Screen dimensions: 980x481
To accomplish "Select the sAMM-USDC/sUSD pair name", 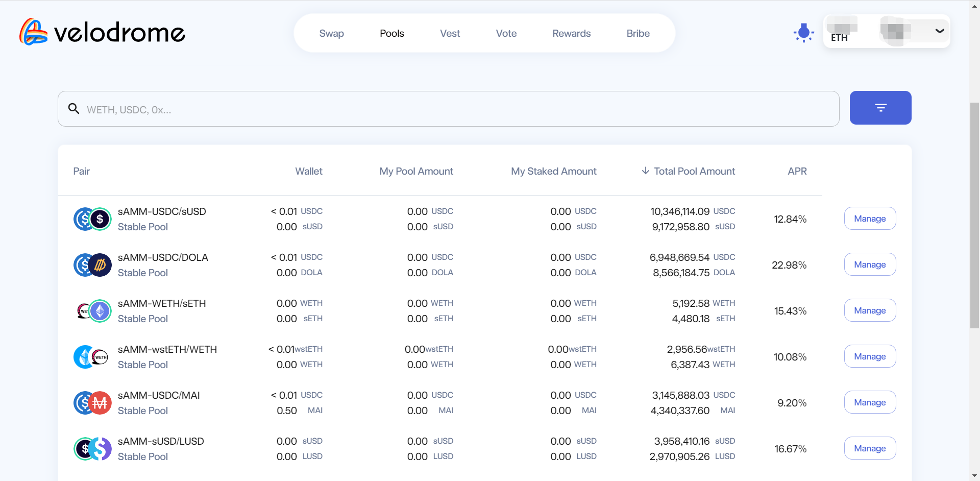I will pyautogui.click(x=162, y=211).
